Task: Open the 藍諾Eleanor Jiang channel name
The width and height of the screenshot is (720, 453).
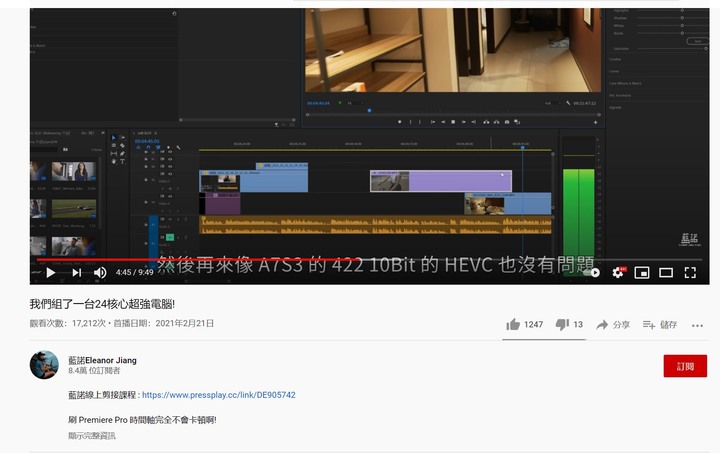Action: (102, 360)
